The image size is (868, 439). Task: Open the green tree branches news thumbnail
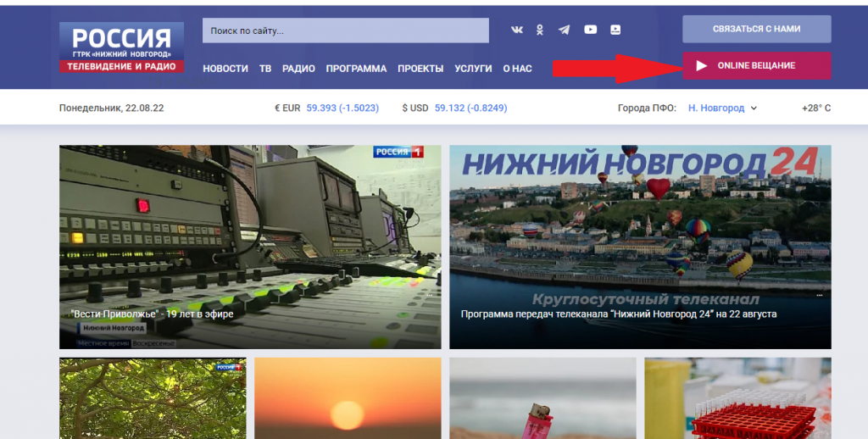pos(153,398)
